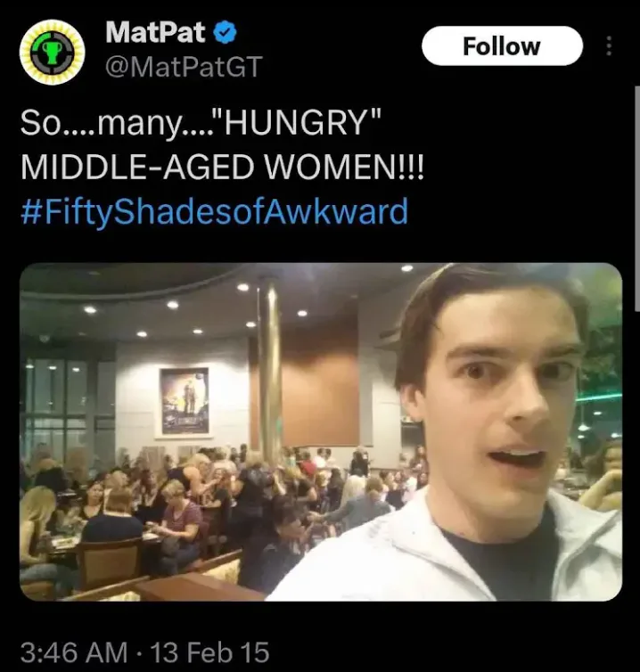Open the three-dot more options menu
Screen dimensions: 640x672
pyautogui.click(x=608, y=45)
